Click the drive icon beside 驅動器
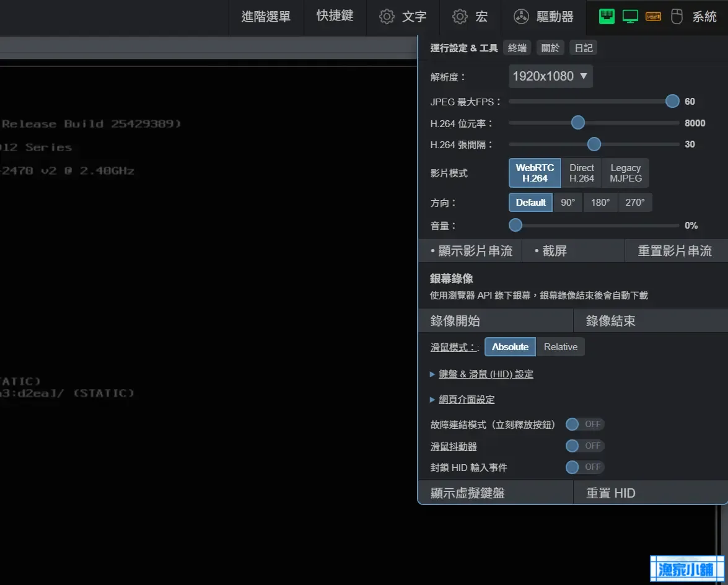This screenshot has height=585, width=728. pos(521,17)
